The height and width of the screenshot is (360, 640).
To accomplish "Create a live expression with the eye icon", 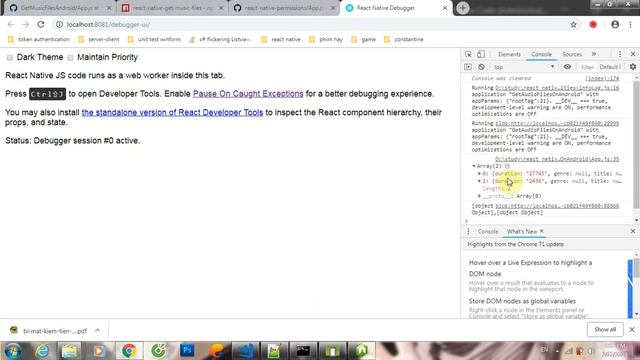I will tap(567, 67).
